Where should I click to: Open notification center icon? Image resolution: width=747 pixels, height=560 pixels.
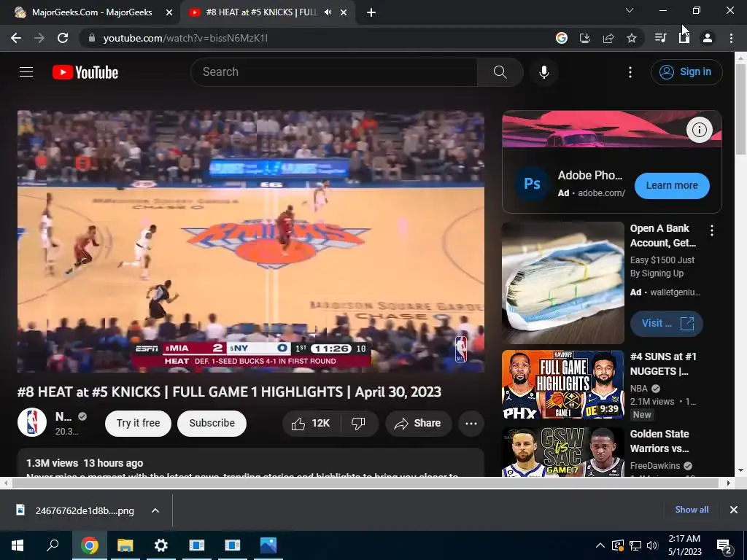click(x=724, y=546)
